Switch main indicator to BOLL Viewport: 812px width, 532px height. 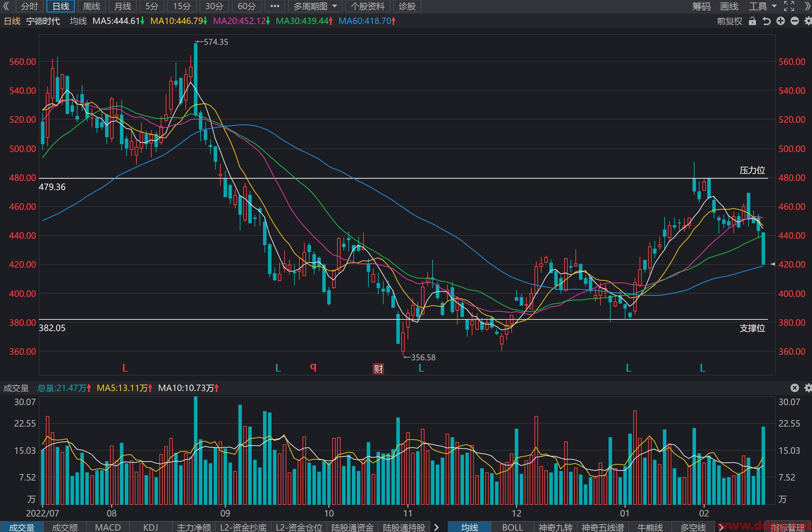(512, 527)
